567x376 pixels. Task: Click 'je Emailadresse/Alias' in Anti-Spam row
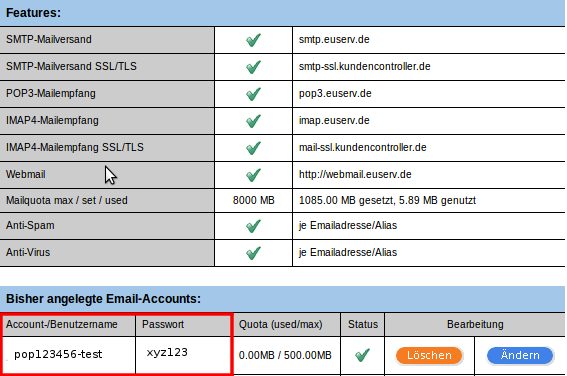(348, 226)
